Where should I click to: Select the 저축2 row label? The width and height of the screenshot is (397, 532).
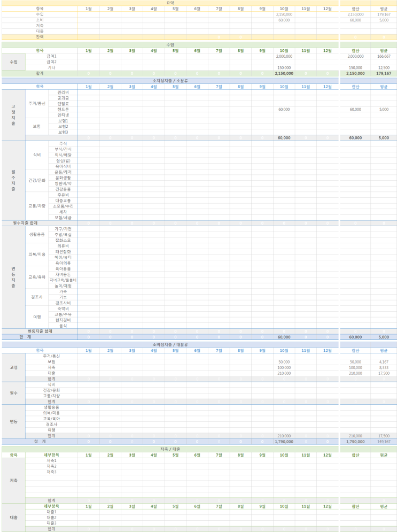[51, 467]
